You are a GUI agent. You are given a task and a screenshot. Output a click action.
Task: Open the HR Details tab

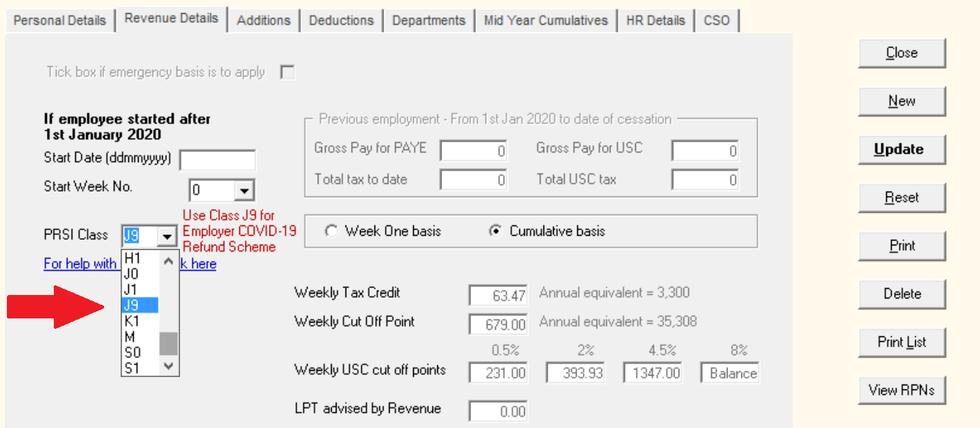tap(655, 20)
